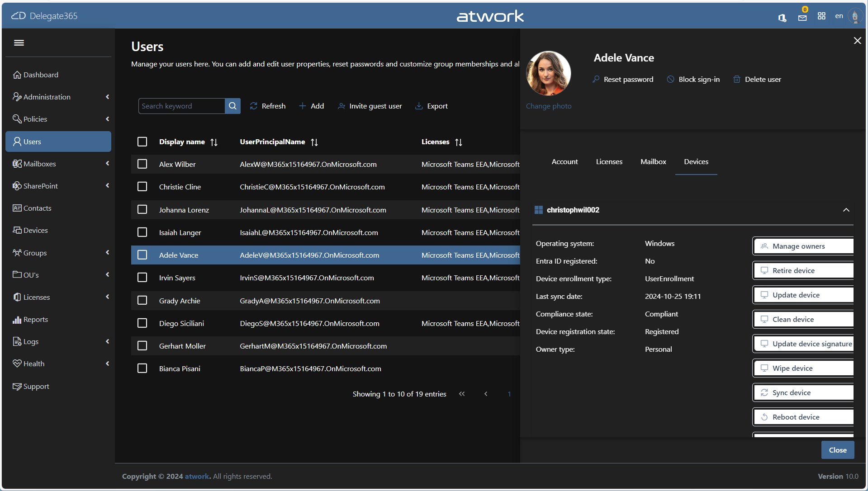Click the Block sign-in action

(x=693, y=79)
